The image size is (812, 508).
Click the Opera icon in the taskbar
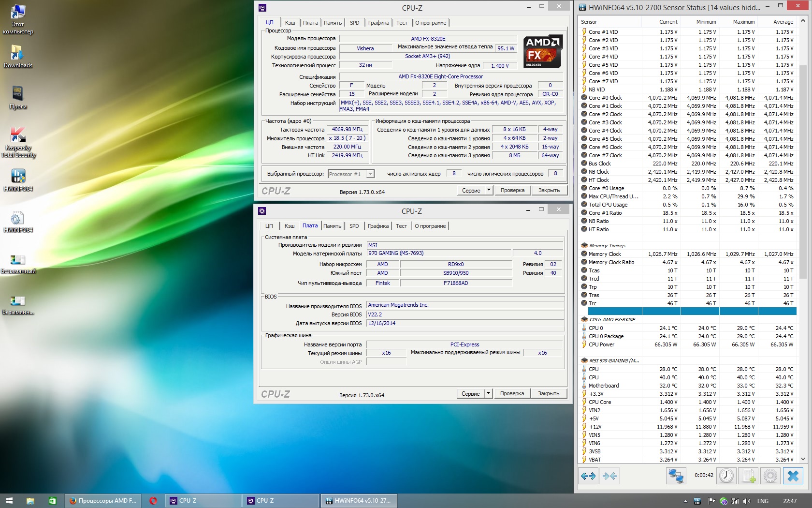153,501
